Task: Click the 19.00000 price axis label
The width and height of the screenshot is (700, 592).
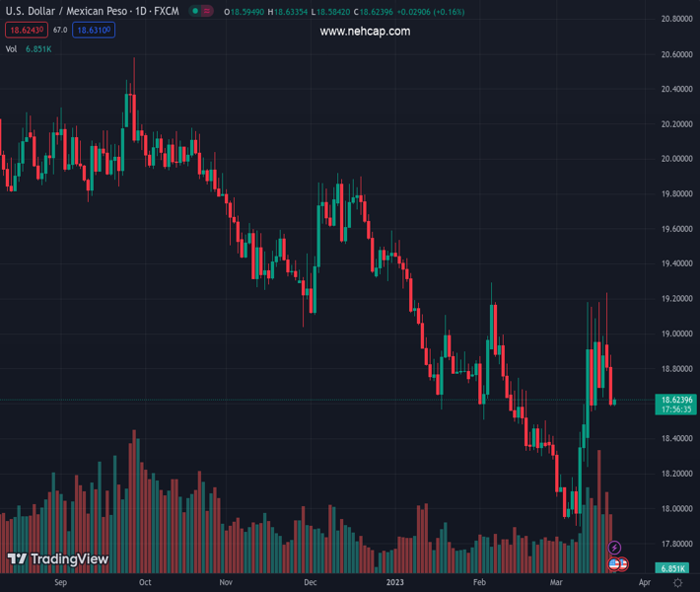Action: 676,333
